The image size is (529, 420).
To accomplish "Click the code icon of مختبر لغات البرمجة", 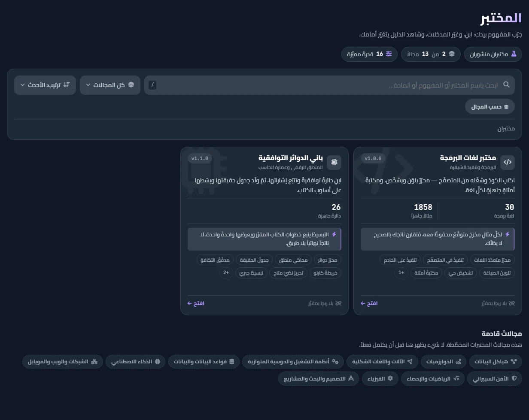I will pos(508,162).
